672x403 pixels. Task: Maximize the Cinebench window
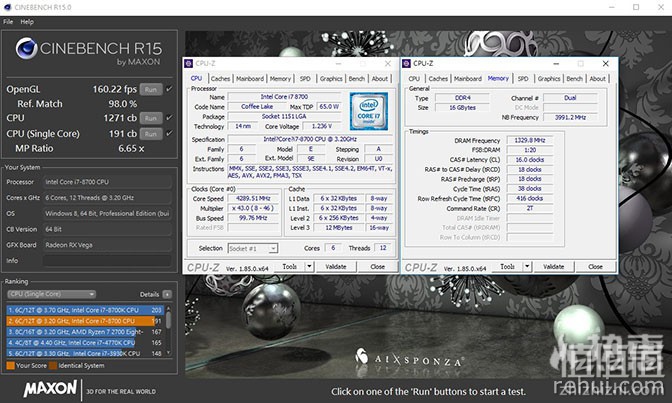coord(636,7)
